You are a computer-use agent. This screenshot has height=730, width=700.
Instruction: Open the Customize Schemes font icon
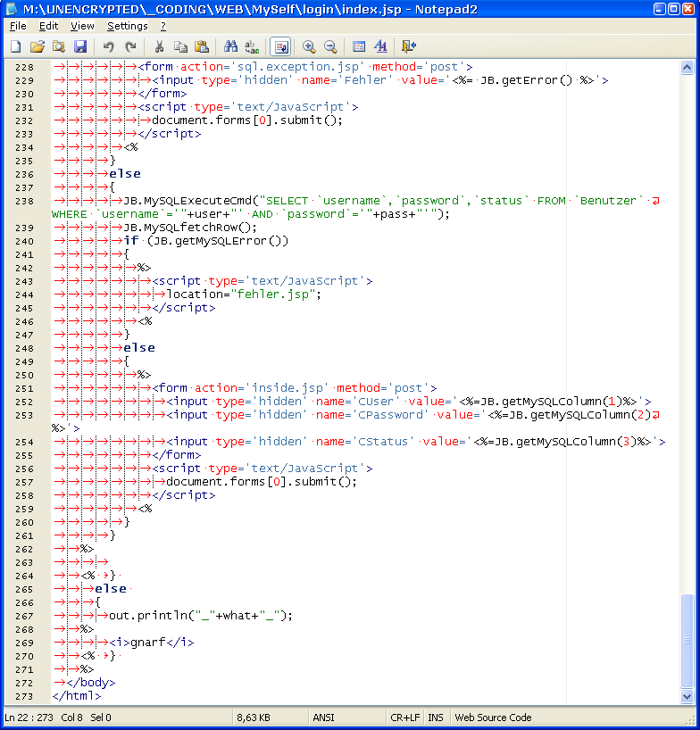click(380, 46)
